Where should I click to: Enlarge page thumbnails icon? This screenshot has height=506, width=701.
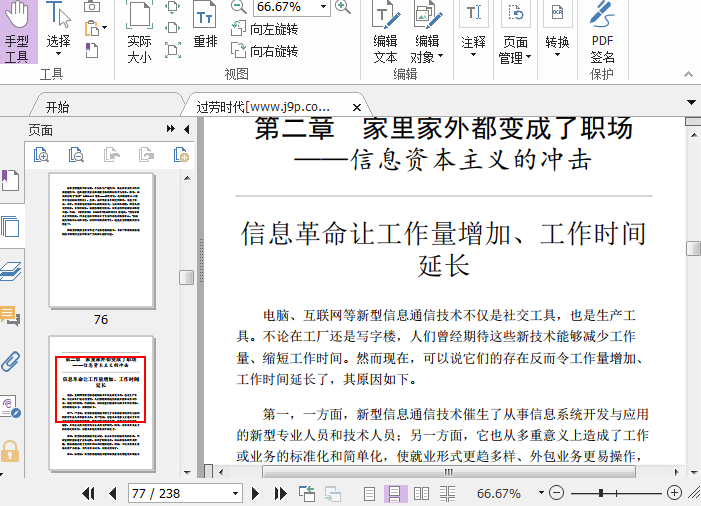(x=41, y=155)
